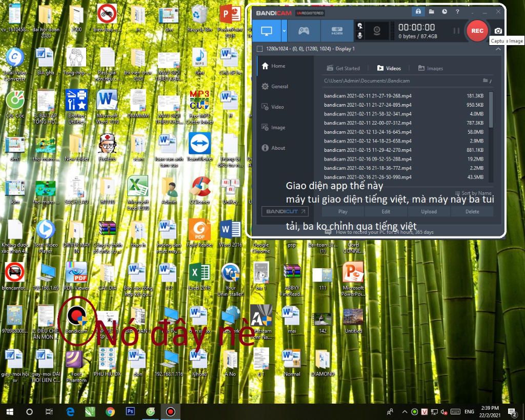Click the Upload button in Bandicam
525x420 pixels.
point(429,212)
